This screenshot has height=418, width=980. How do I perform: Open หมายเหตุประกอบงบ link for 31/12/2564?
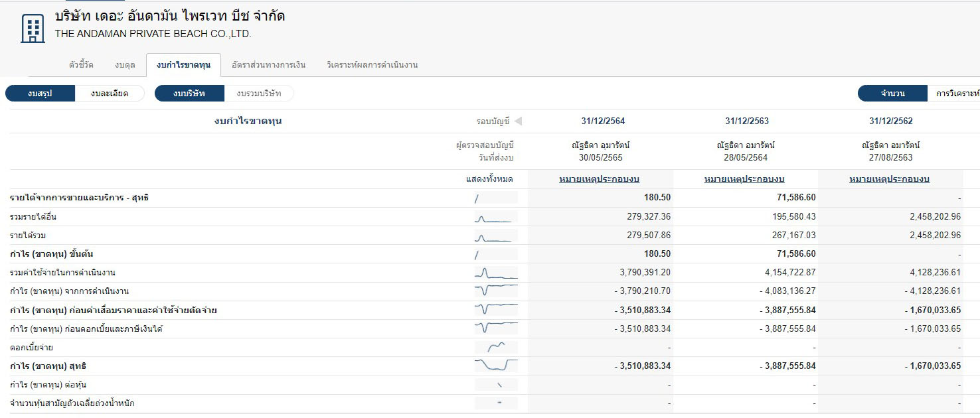[x=599, y=179]
